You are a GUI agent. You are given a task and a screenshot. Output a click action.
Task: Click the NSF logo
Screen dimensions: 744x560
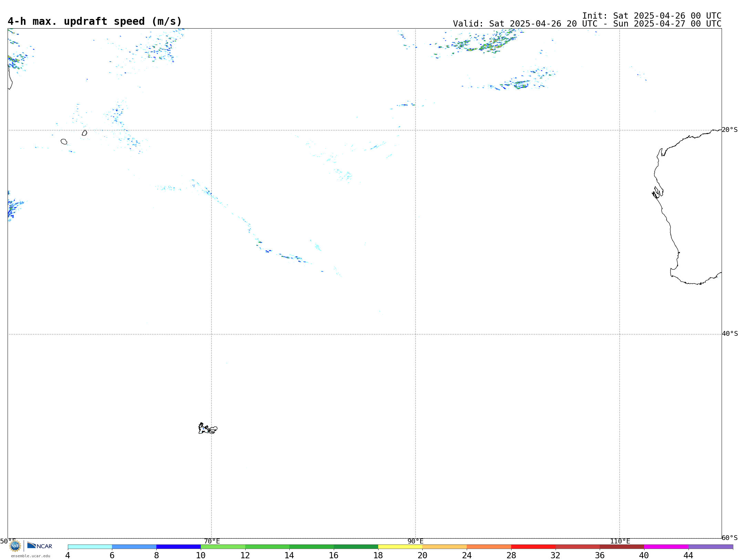point(15,546)
